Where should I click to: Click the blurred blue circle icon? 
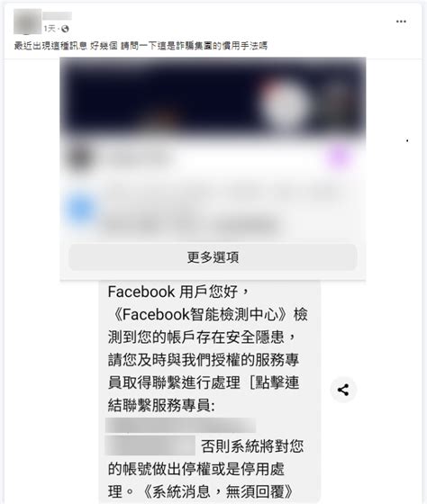(81, 209)
